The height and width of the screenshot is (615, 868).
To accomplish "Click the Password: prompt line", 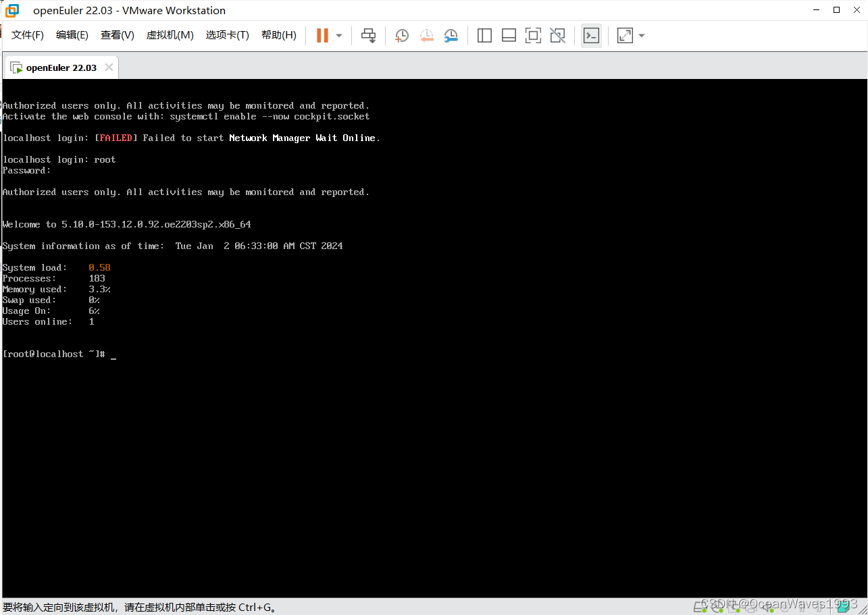I will (x=27, y=170).
